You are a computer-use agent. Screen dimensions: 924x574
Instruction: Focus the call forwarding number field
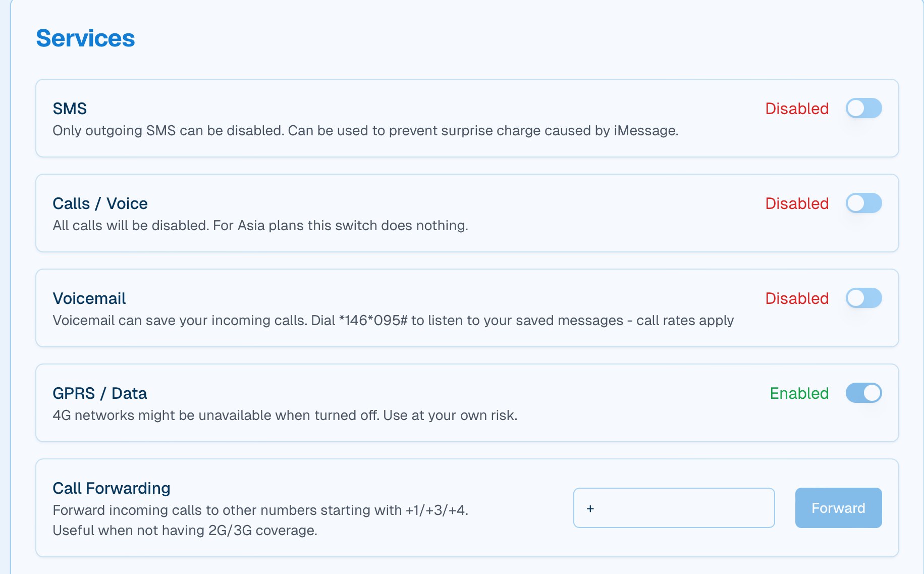point(674,508)
